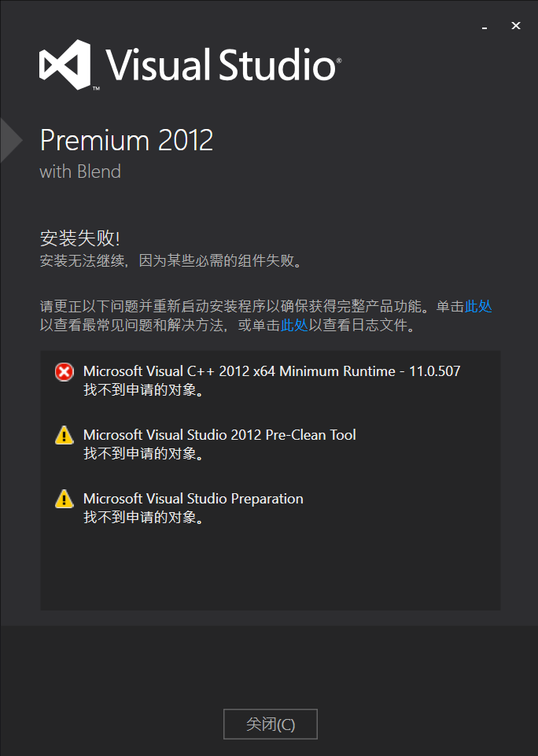Click the error text under Visual C++ Runtime
Image resolution: width=538 pixels, height=756 pixels.
[143, 389]
